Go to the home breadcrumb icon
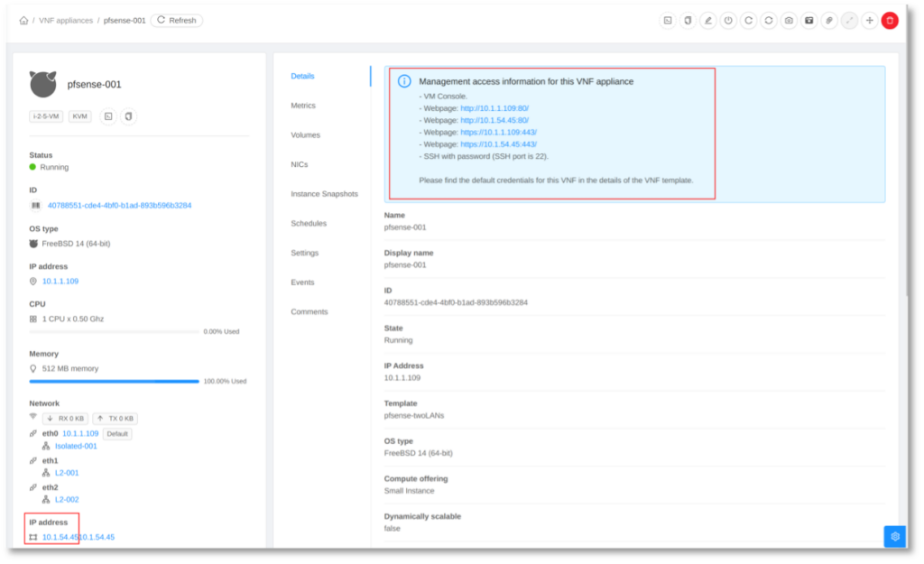Image resolution: width=924 pixels, height=564 pixels. tap(23, 21)
